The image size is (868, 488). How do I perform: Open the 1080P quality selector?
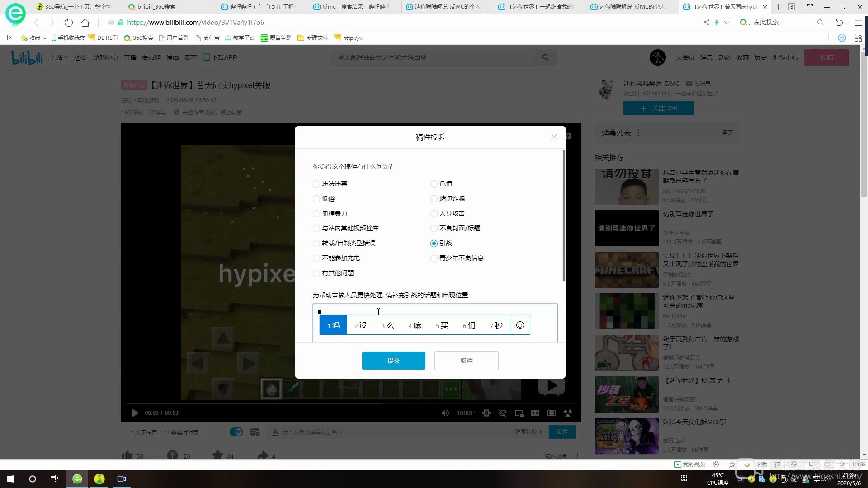coord(465,413)
